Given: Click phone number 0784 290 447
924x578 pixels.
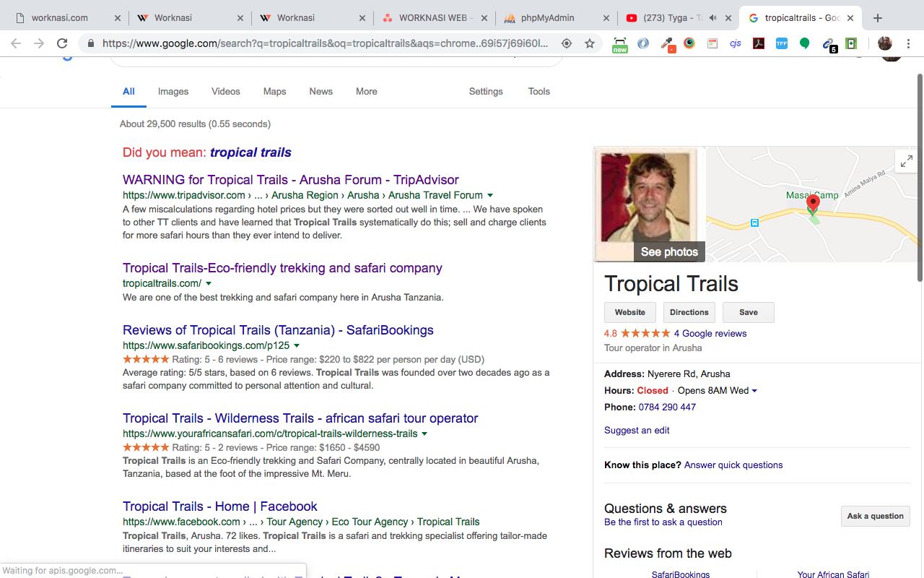Looking at the screenshot, I should [667, 407].
